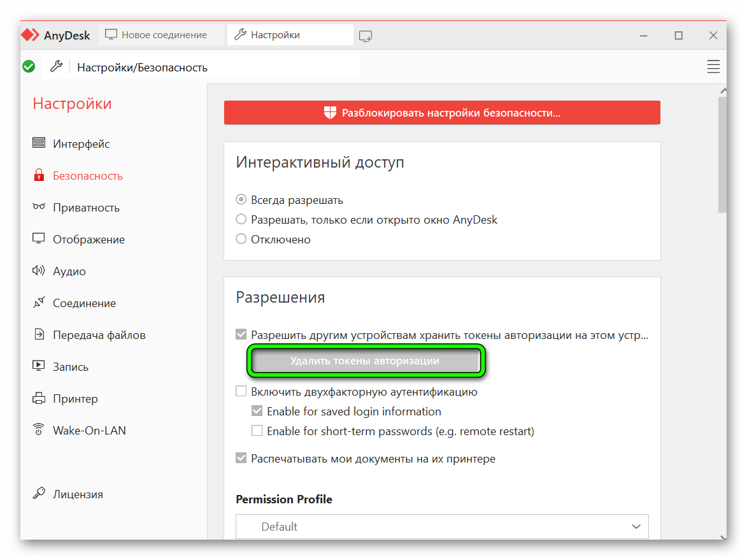Open the Аудио settings section
This screenshot has height=560, width=747.
click(x=69, y=271)
